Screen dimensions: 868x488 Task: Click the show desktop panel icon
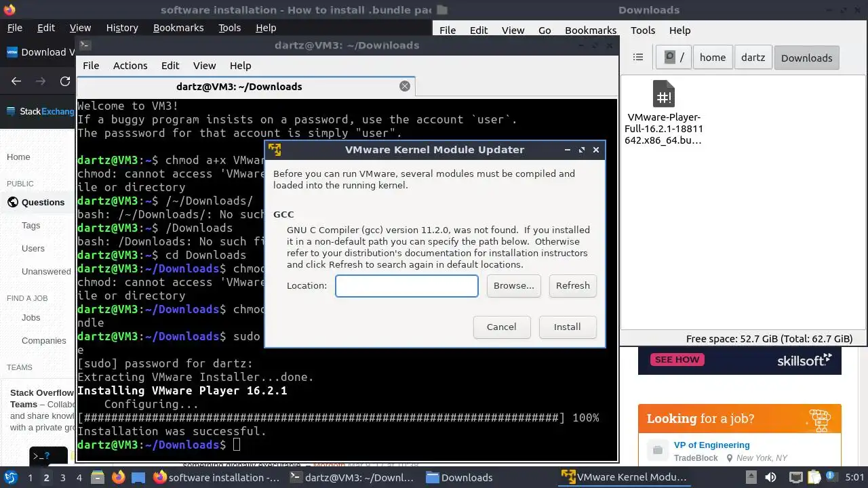click(138, 477)
